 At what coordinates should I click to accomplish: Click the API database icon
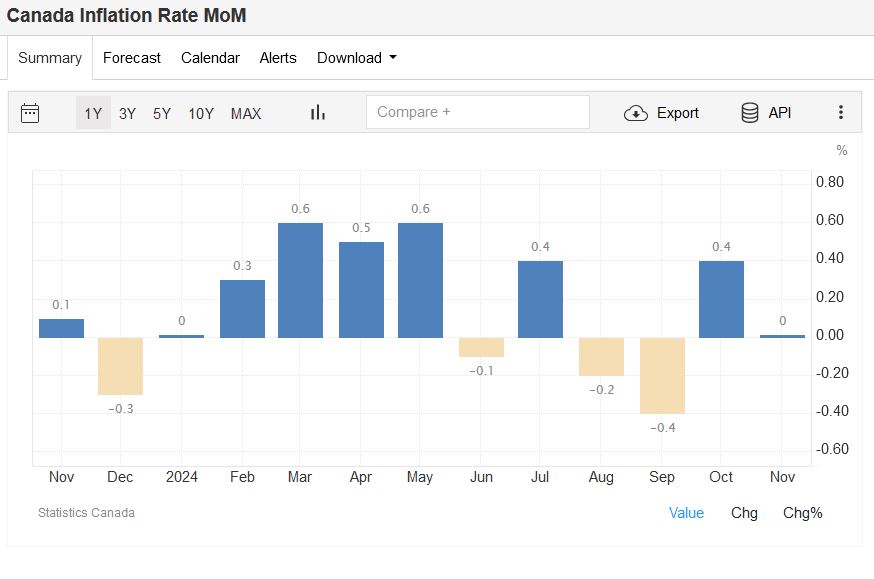click(750, 113)
